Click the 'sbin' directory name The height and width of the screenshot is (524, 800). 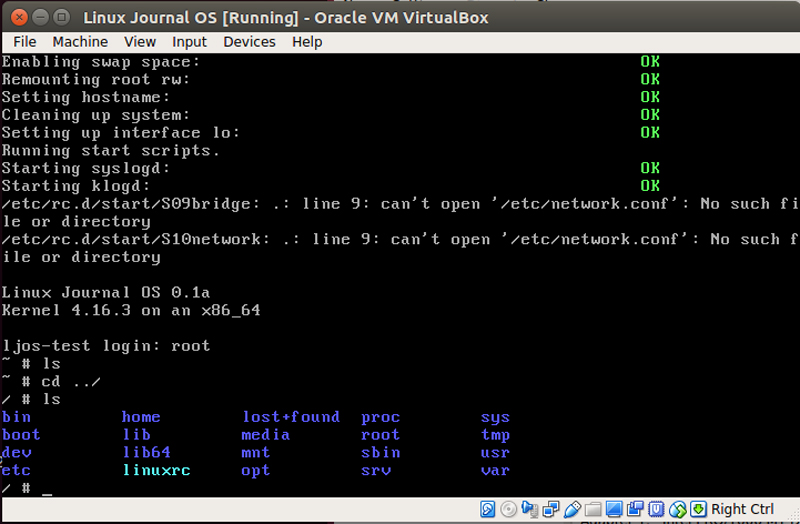(381, 452)
